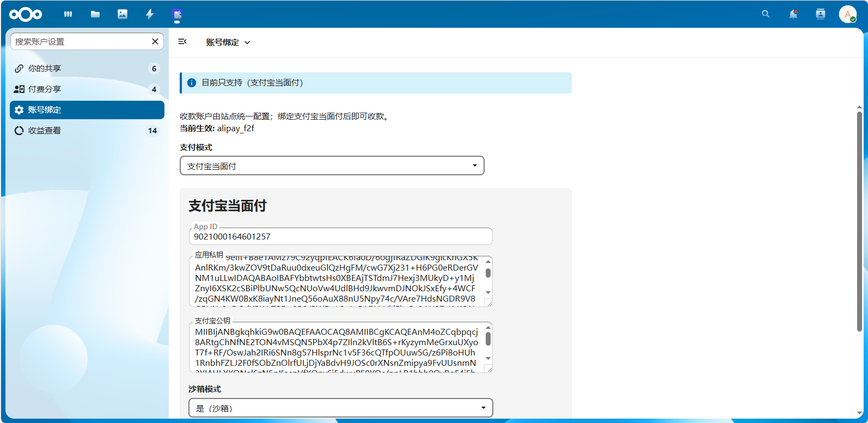The image size is (868, 423).
Task: Click the info icon in notice banner
Action: pyautogui.click(x=192, y=83)
